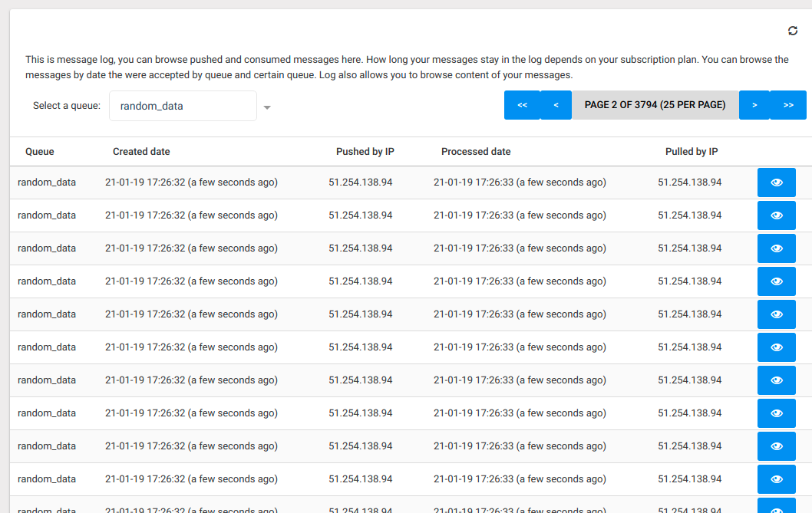Open the queue selector showing random_data

click(x=183, y=106)
